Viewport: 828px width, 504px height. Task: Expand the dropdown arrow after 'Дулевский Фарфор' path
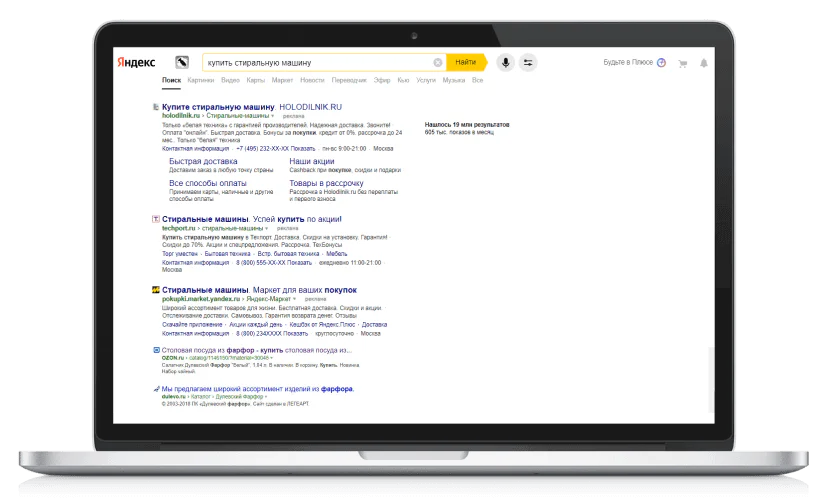266,397
